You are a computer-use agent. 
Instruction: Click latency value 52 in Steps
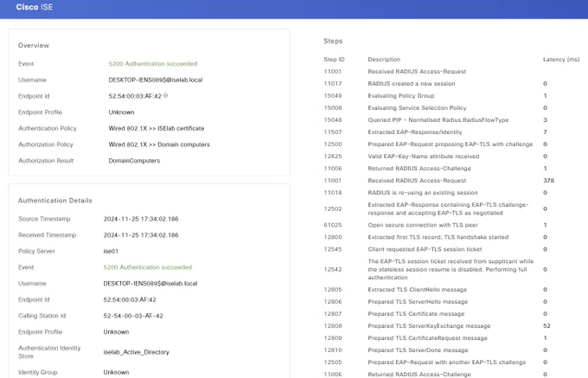pos(546,326)
